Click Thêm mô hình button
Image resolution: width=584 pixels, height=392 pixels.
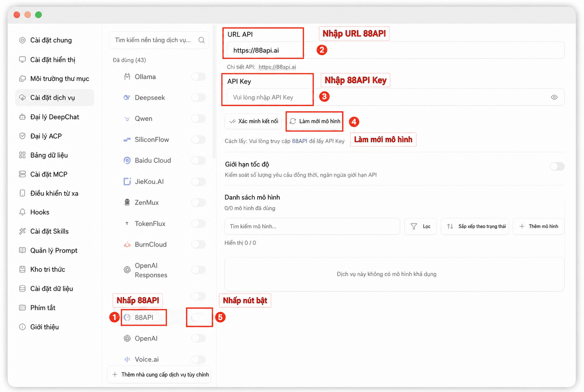pyautogui.click(x=539, y=227)
